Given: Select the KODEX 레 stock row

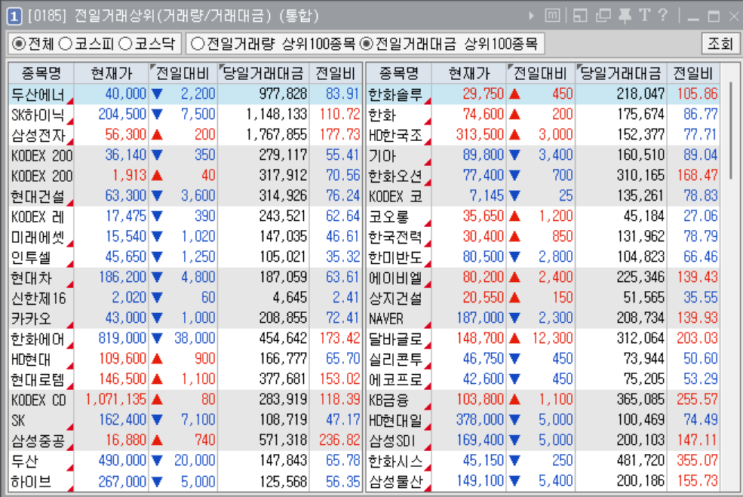Looking at the screenshot, I should tap(185, 217).
